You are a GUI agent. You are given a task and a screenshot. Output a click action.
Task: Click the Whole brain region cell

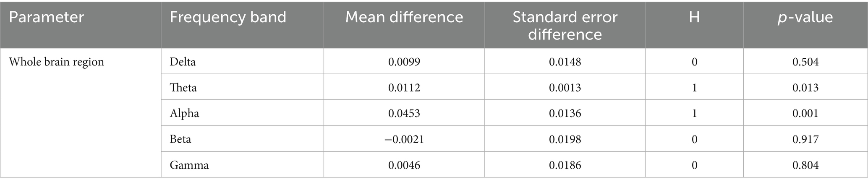(56, 62)
